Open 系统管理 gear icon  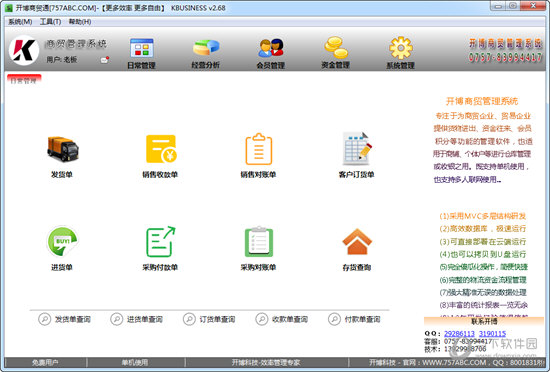pyautogui.click(x=401, y=48)
